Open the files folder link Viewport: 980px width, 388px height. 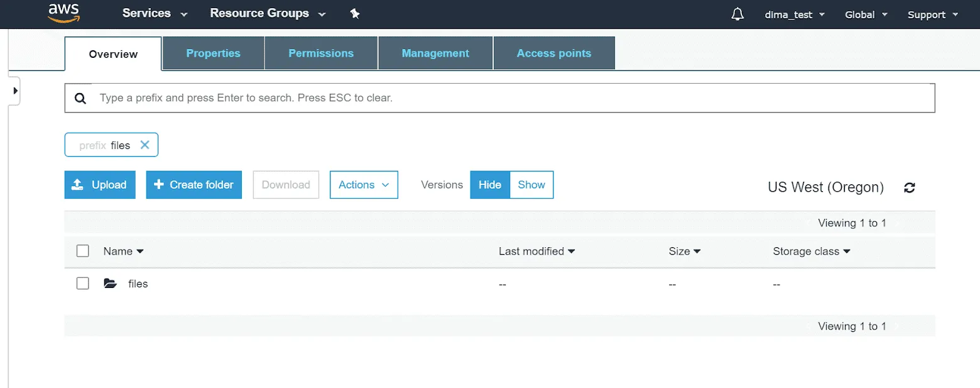pyautogui.click(x=138, y=283)
